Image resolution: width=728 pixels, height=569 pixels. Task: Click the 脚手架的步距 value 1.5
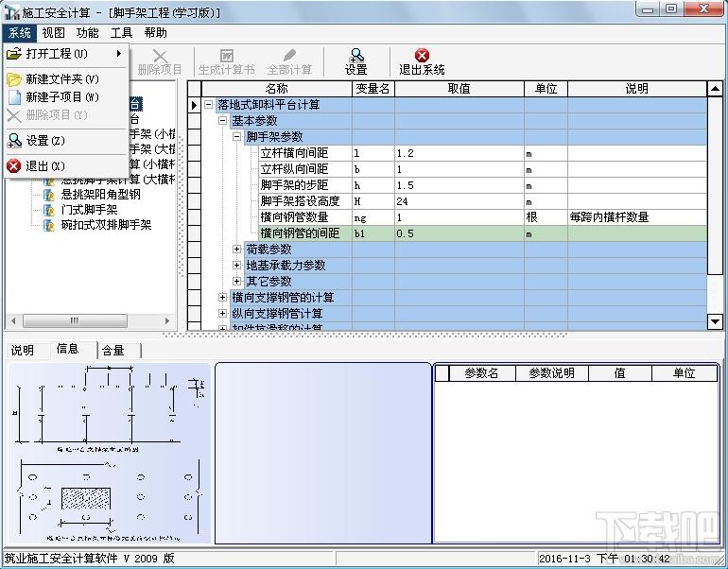click(459, 185)
